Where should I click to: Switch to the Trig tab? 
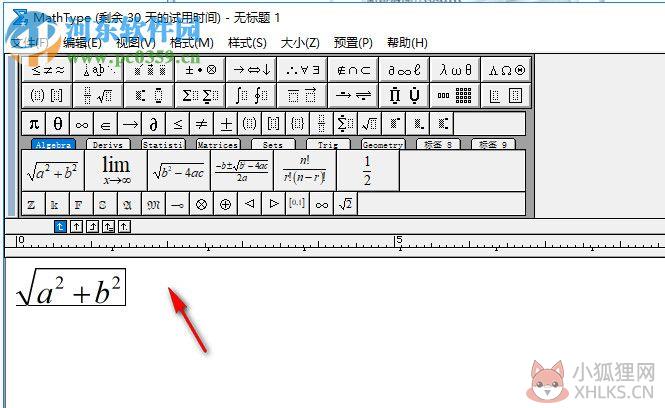[x=328, y=145]
